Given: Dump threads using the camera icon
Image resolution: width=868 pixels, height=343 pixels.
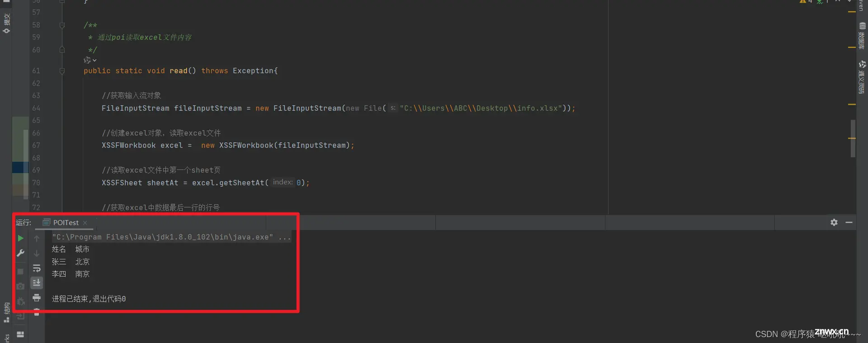Looking at the screenshot, I should (x=20, y=287).
